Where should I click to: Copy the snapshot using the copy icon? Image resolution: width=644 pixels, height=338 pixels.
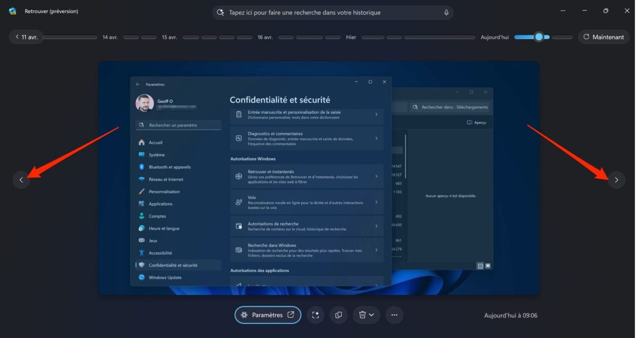pos(338,315)
